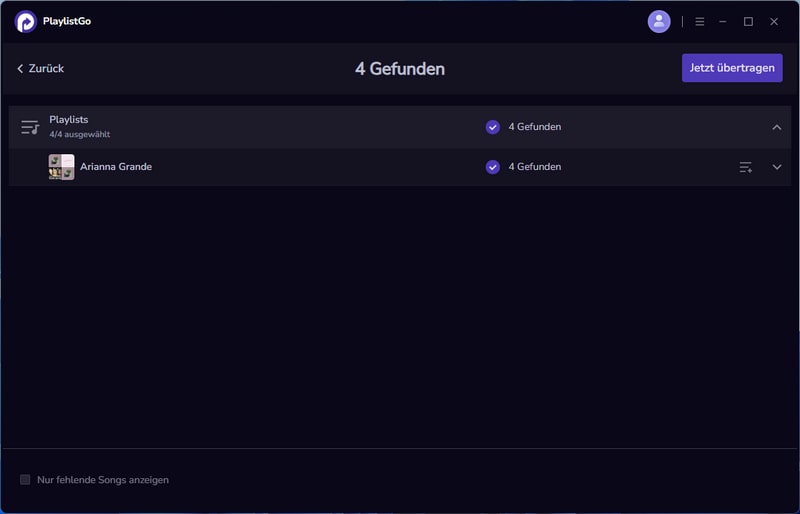This screenshot has height=514, width=800.
Task: Close the PlaylistGo window
Action: [x=774, y=21]
